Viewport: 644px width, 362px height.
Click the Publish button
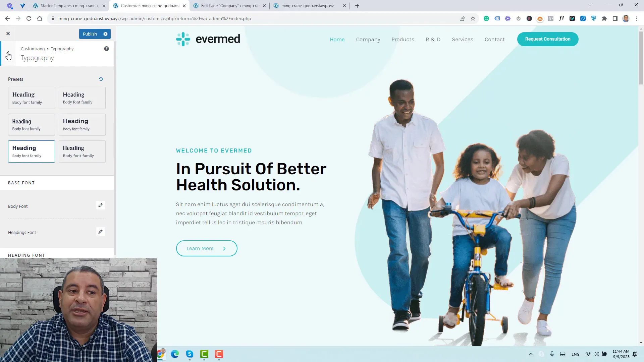point(90,34)
